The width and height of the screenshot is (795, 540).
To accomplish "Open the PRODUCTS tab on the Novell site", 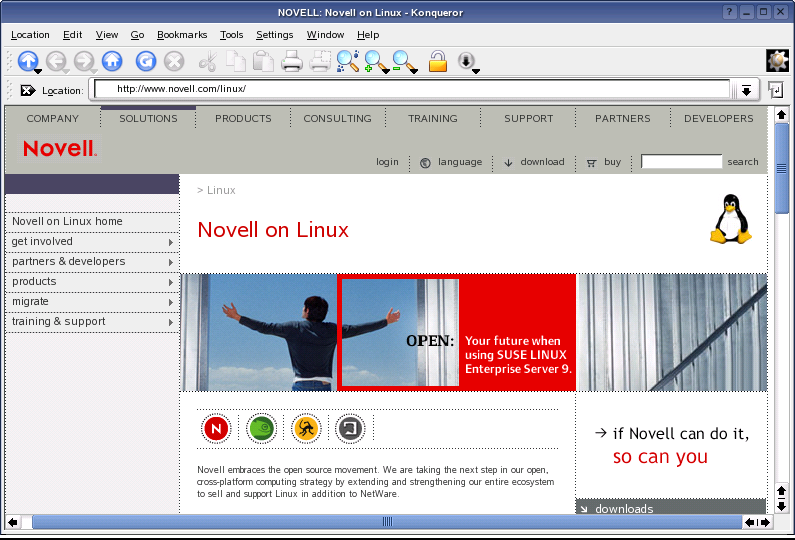I will [243, 118].
